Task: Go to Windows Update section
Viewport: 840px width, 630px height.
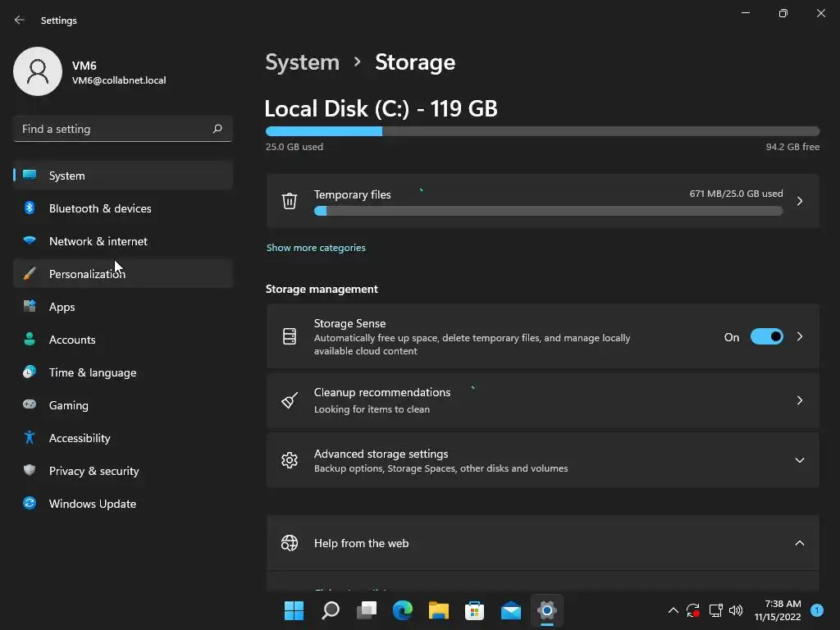Action: click(x=93, y=504)
